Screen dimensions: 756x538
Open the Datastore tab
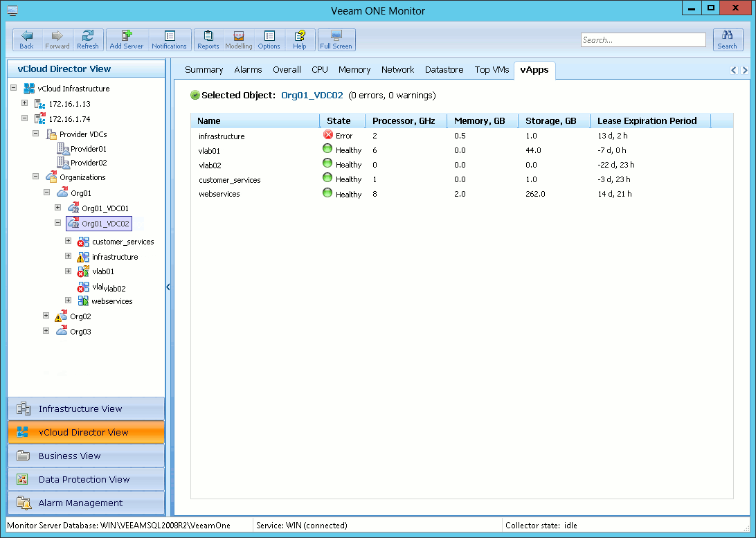(x=444, y=69)
